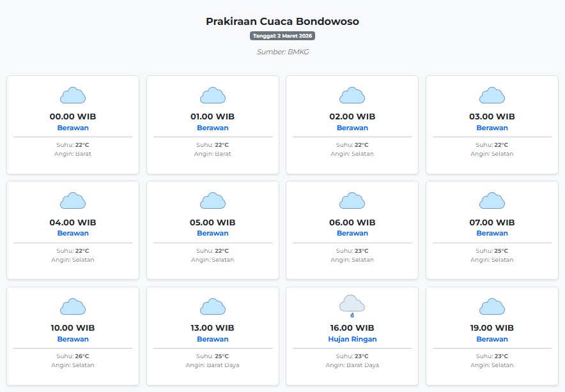
Task: Click the 'Prakiraan Cuaca Bondowoso' heading
Action: tap(282, 21)
